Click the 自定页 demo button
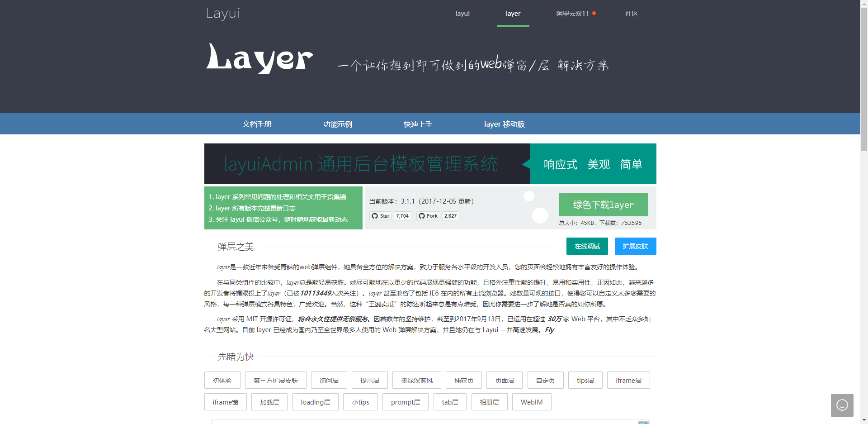The image size is (868, 424). (546, 380)
